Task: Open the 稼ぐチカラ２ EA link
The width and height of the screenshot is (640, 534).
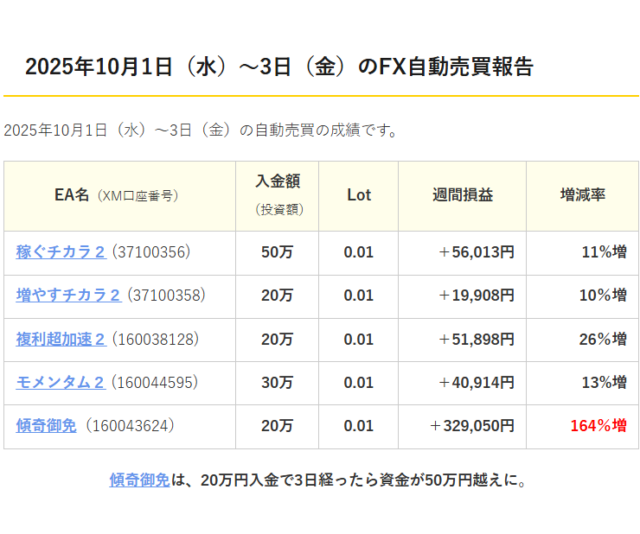Action: 61,252
